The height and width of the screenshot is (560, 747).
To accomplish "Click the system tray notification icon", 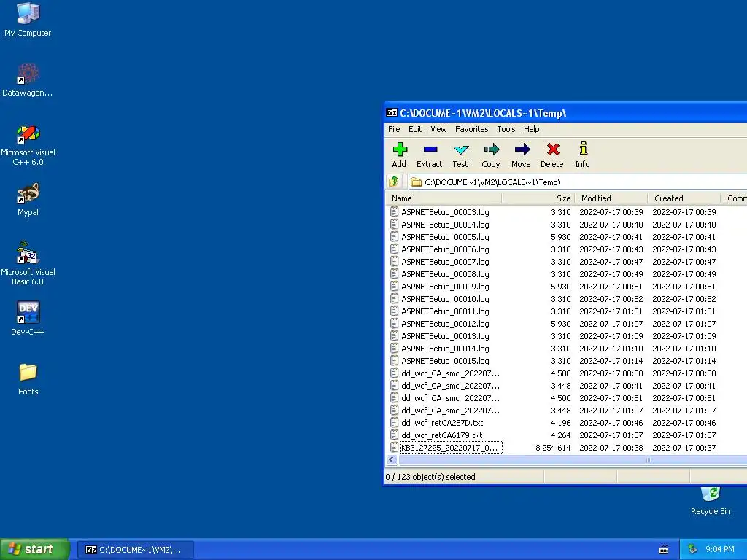I will coord(693,550).
